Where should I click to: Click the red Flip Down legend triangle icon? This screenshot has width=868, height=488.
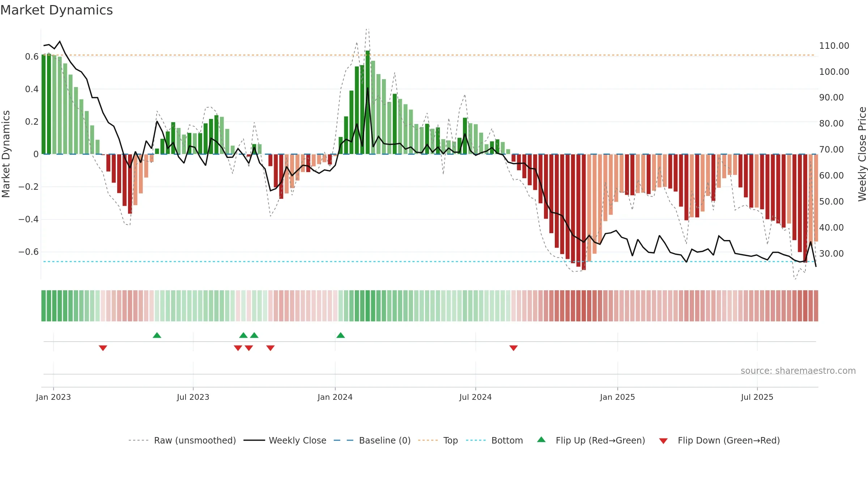point(663,441)
